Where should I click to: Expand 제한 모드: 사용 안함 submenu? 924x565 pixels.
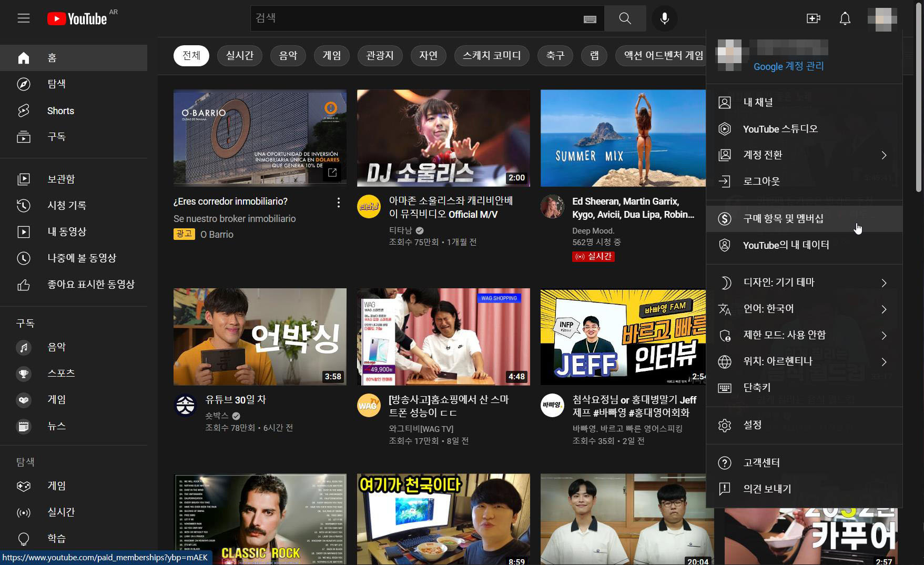pyautogui.click(x=804, y=335)
